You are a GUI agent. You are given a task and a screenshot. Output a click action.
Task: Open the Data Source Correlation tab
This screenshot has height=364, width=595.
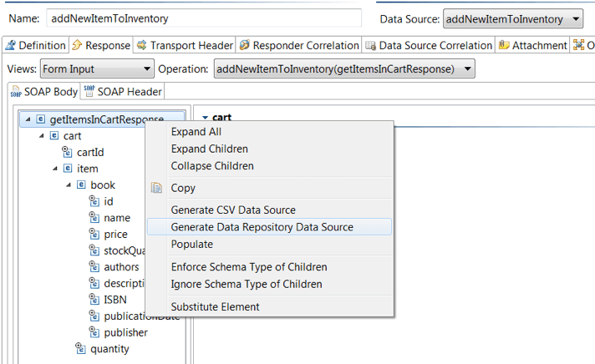(x=429, y=45)
